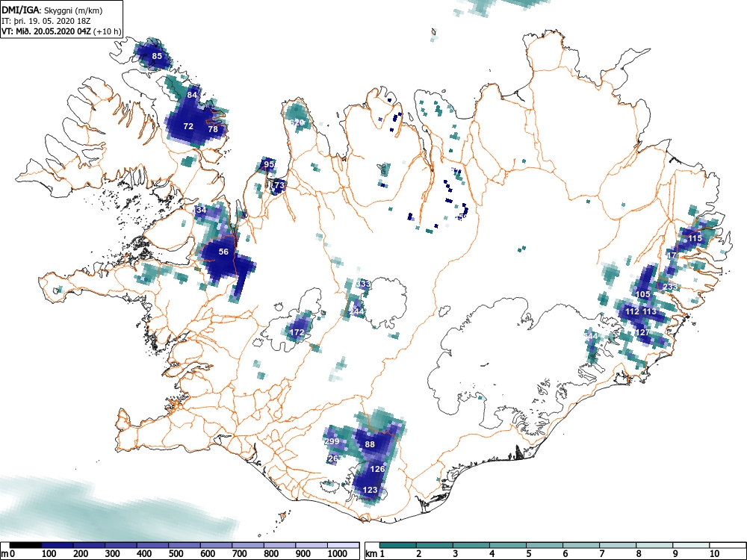Screen dimensions: 747x560
Task: Click the 'km 1' legend label
Action: click(375, 554)
